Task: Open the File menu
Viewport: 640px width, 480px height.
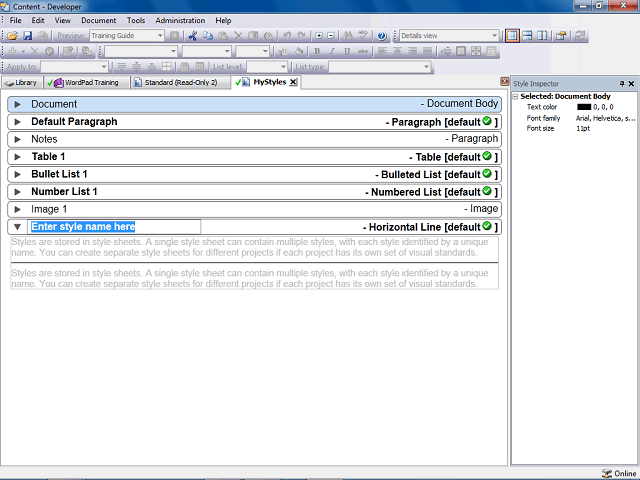Action: tap(16, 20)
